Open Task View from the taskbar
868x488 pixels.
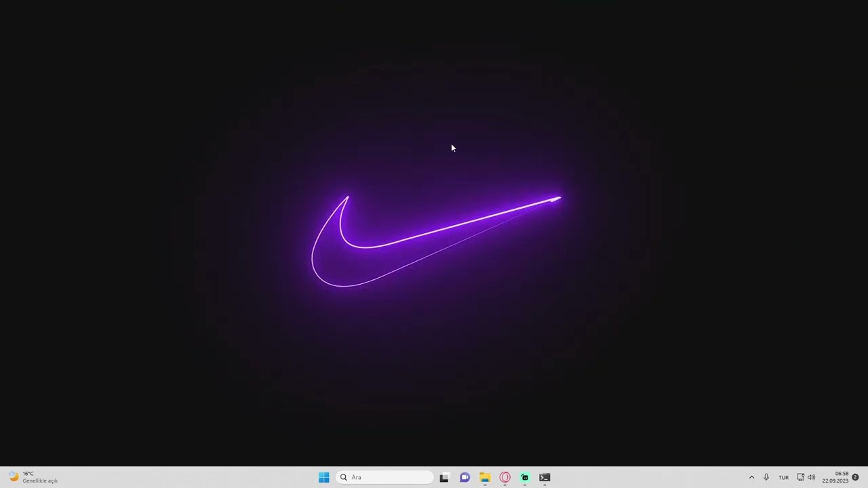pos(444,477)
